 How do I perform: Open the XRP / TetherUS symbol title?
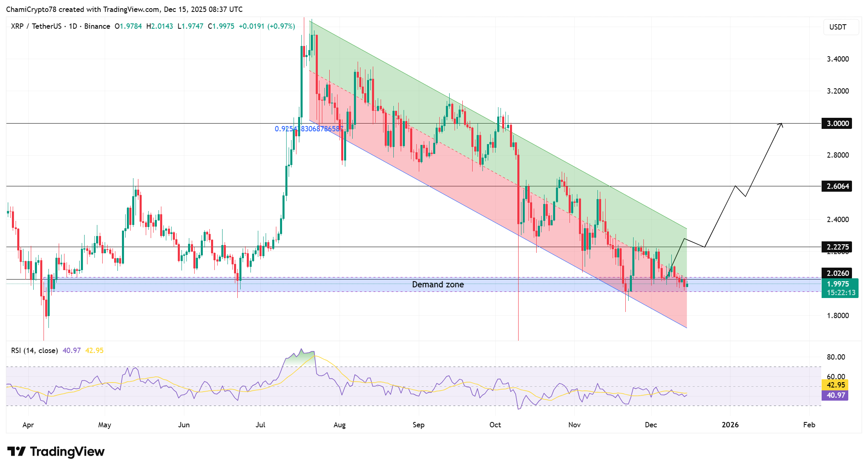(x=37, y=26)
